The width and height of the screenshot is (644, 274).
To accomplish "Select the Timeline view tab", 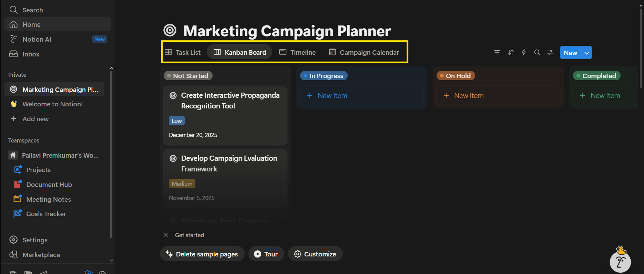I will point(297,52).
